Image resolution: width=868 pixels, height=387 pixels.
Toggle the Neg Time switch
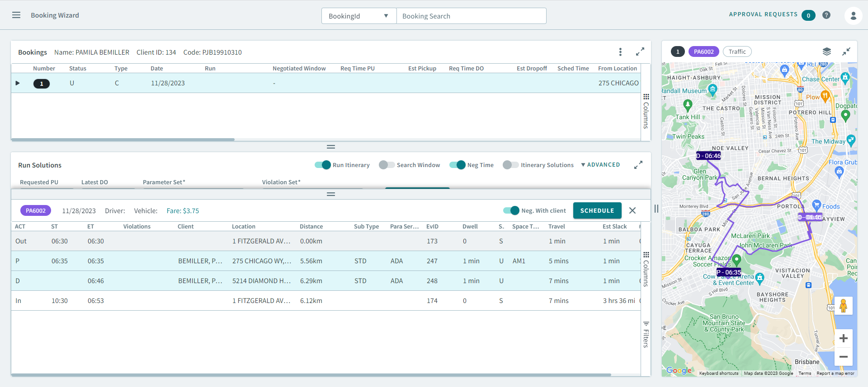(458, 165)
